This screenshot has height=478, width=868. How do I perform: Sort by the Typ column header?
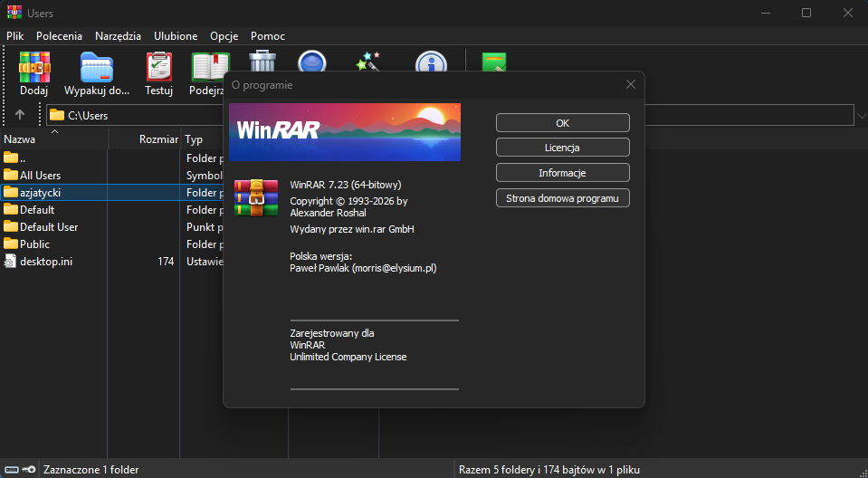(202, 139)
